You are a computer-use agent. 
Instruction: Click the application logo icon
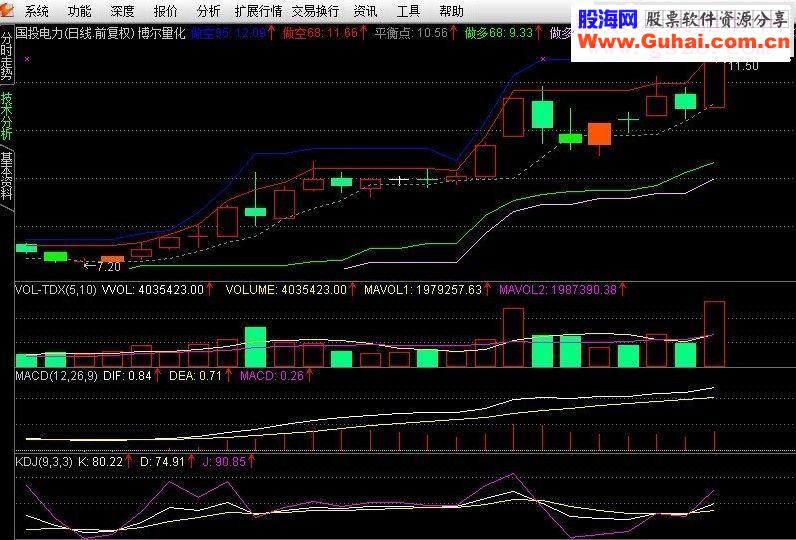click(7, 10)
